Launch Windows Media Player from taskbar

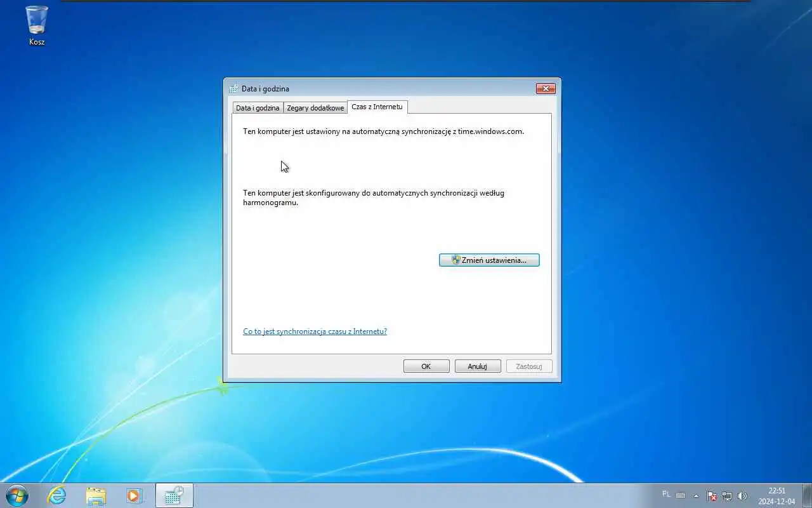tap(134, 495)
